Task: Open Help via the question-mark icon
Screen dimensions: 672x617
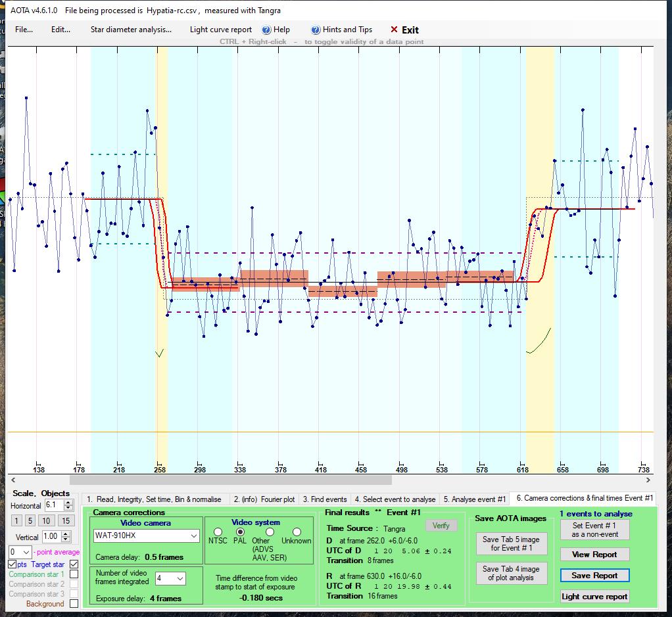Action: coord(266,30)
